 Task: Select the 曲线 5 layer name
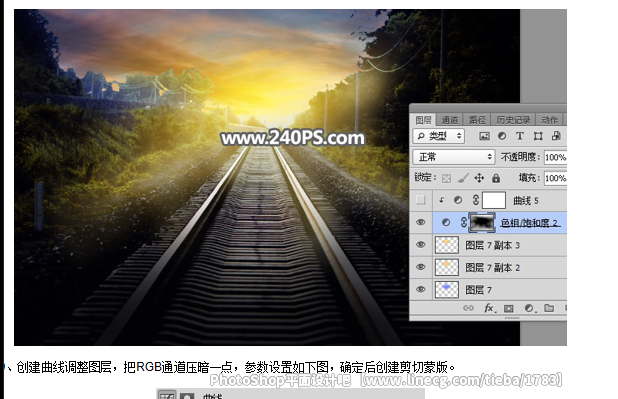[526, 201]
